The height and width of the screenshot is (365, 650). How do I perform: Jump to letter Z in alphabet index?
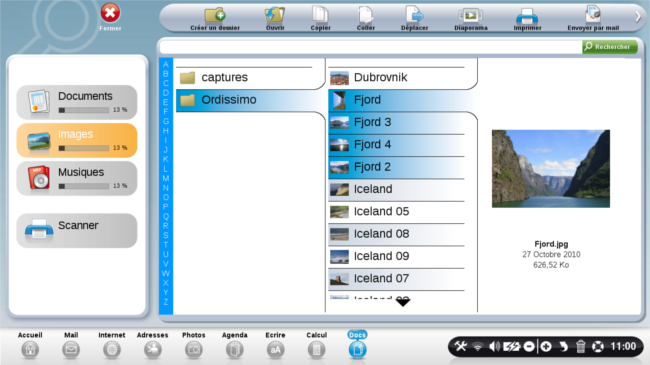coord(166,302)
